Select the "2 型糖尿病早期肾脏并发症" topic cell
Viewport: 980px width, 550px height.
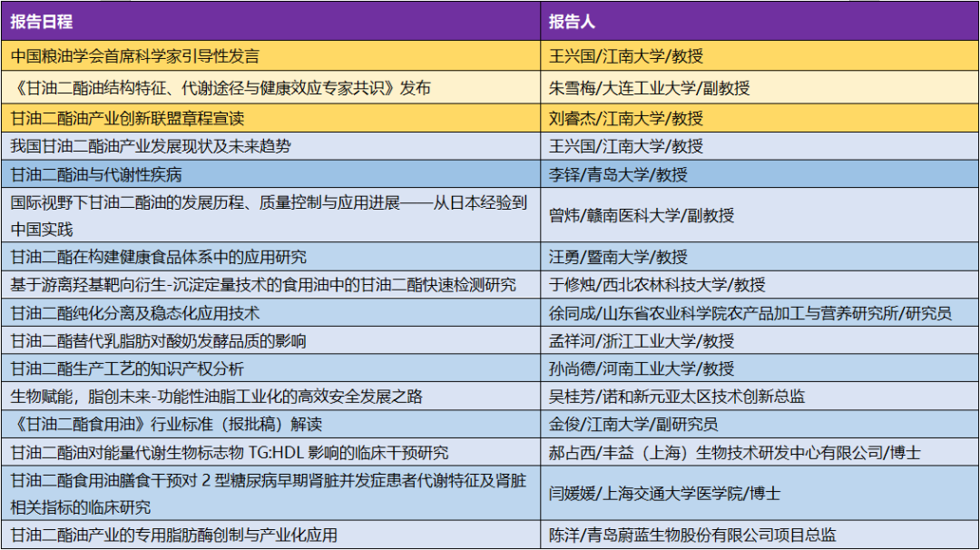point(270,493)
